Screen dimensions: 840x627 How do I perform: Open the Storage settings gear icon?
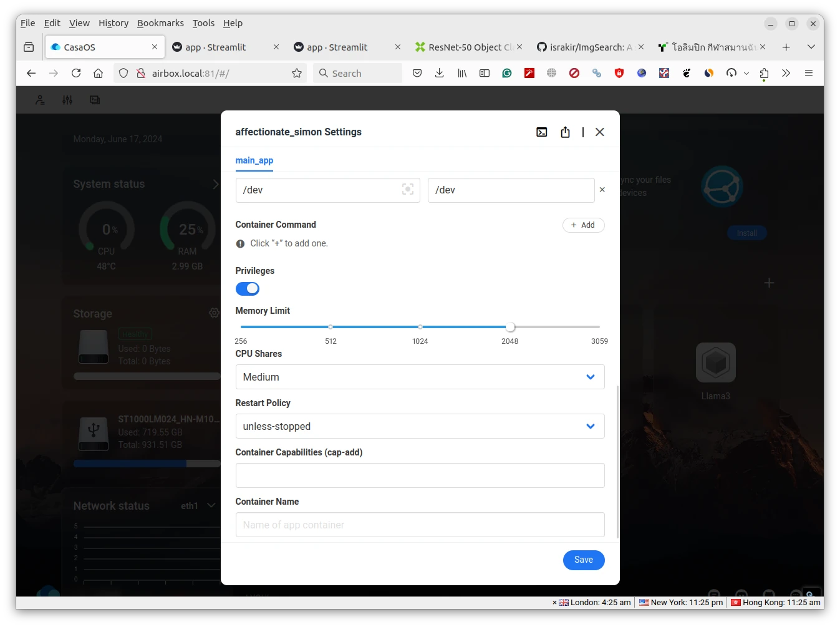(x=214, y=313)
